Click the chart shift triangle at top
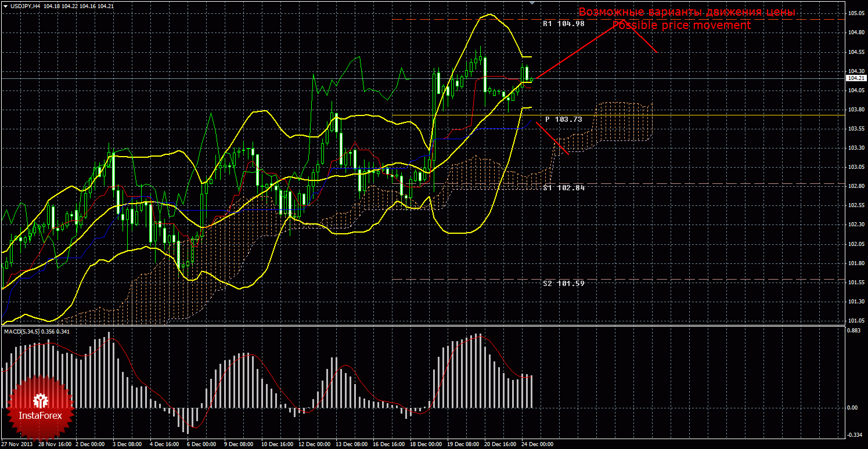This screenshot has width=868, height=449. coord(531,3)
